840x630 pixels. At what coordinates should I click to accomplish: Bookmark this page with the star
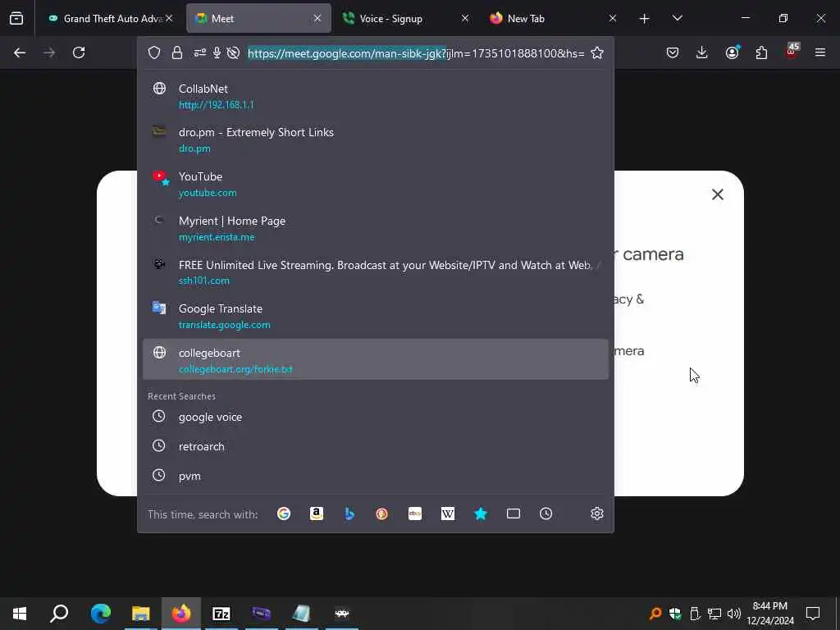[x=597, y=52]
